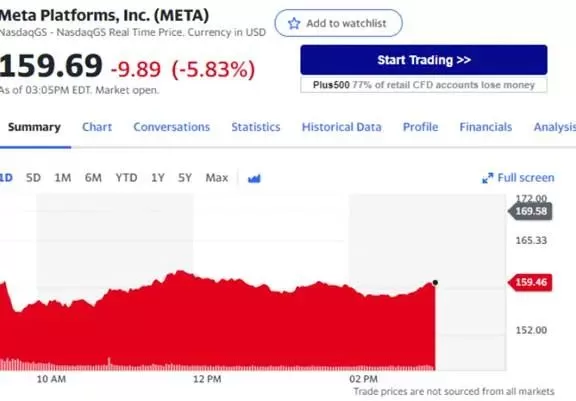Open the Chart tab
576x401 pixels.
click(x=97, y=127)
